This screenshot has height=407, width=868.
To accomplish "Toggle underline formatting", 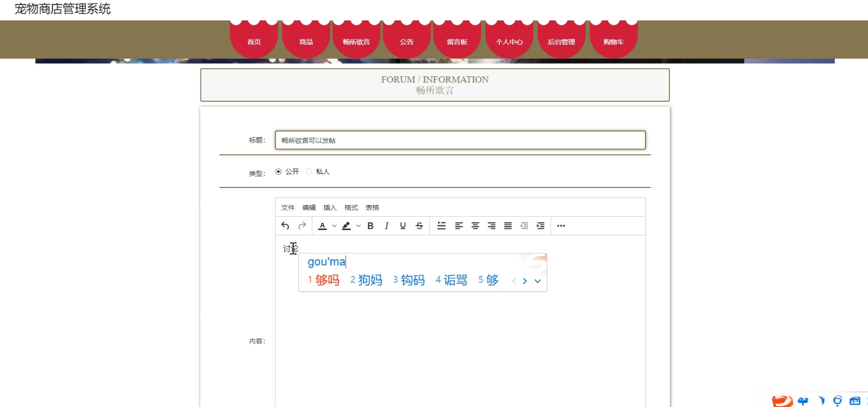I will [403, 226].
